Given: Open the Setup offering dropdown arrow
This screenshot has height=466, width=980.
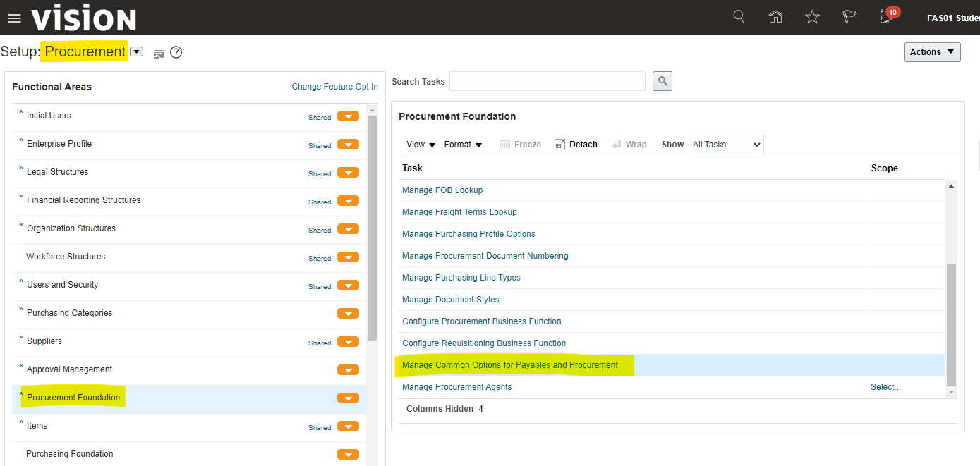Looking at the screenshot, I should click(x=137, y=51).
